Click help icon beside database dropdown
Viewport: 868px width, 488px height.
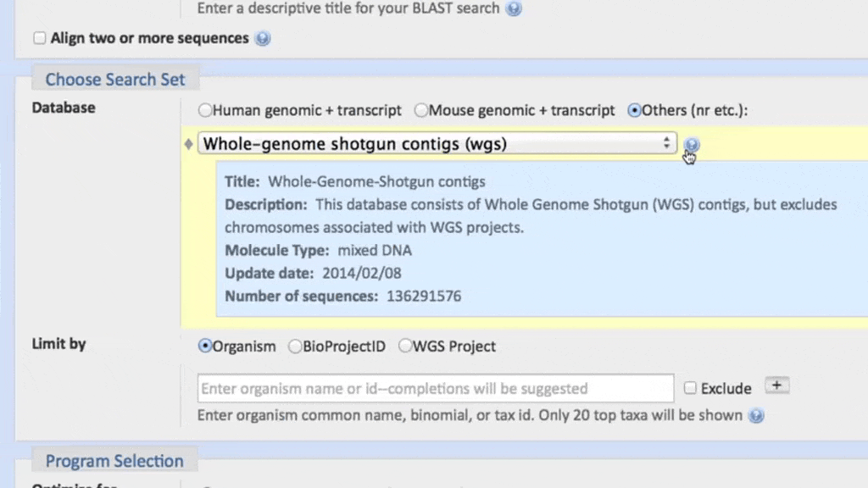(x=692, y=145)
